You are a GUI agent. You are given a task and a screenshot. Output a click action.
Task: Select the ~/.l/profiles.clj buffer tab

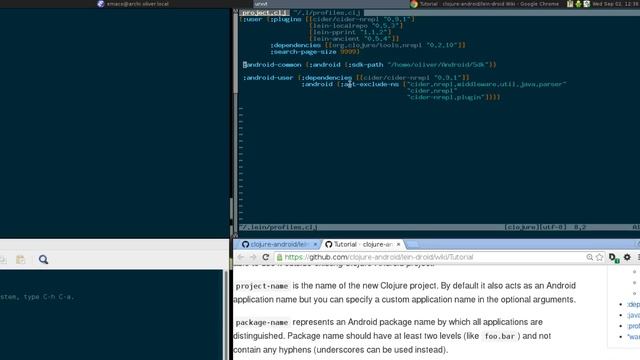[327, 13]
